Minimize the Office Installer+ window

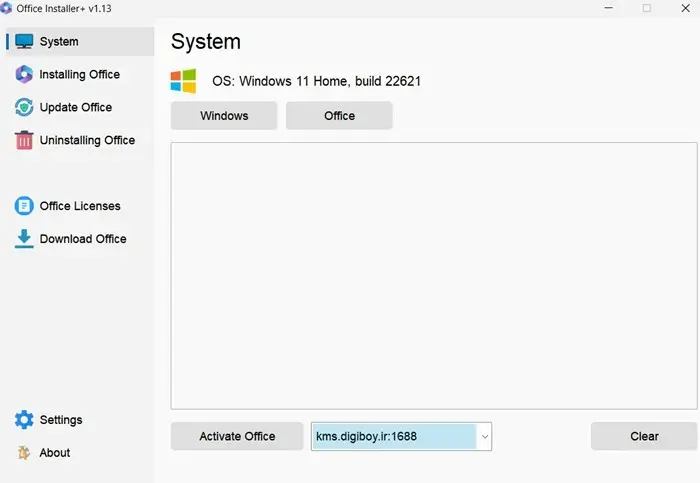tap(608, 8)
